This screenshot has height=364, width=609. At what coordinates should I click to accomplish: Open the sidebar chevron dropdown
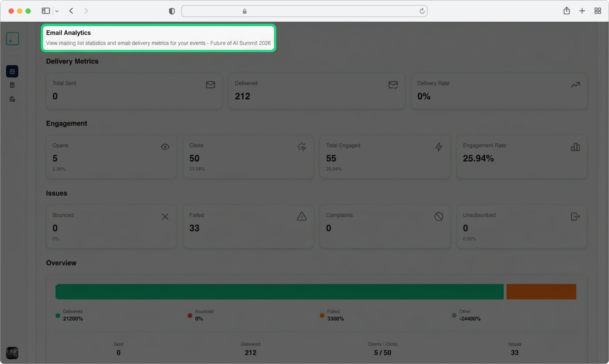[x=57, y=11]
